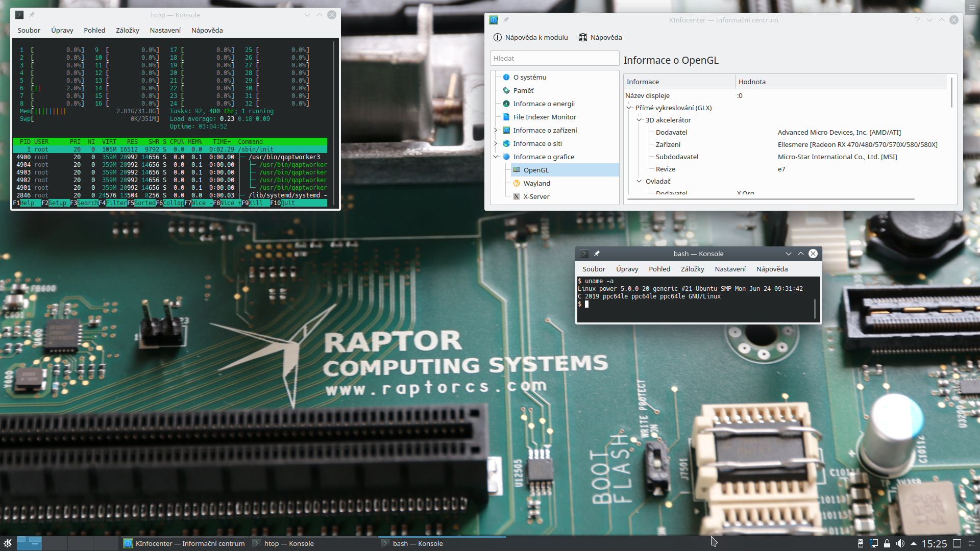Click OpenGL info vertical scrollbar

[x=951, y=92]
